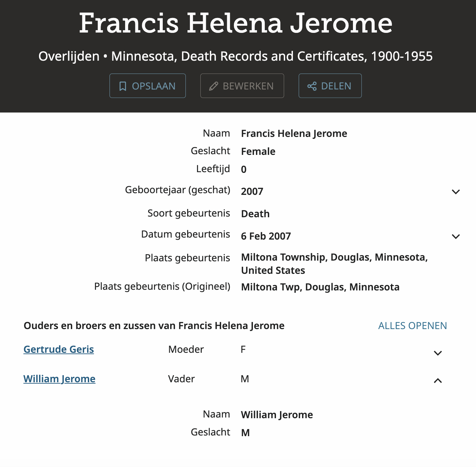Screen dimensions: 476x467
Task: Click the ALLES OPENEN link
Action: (x=412, y=326)
